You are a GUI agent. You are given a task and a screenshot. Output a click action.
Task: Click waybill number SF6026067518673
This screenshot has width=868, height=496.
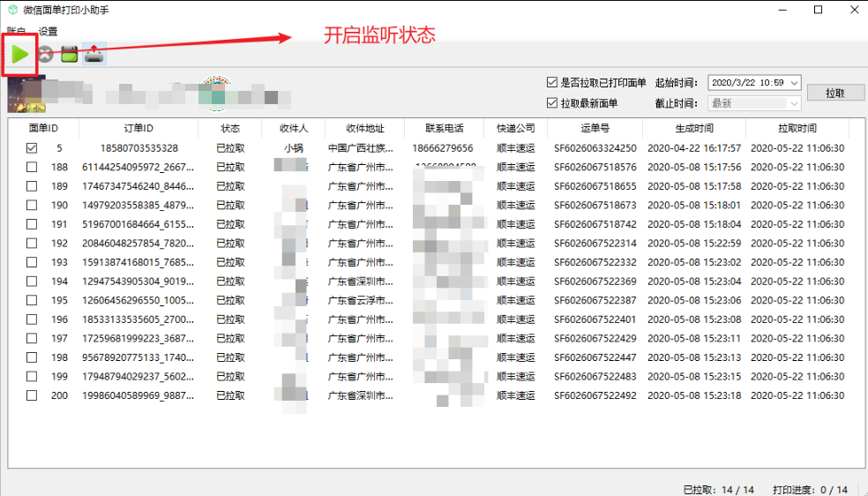pyautogui.click(x=595, y=206)
